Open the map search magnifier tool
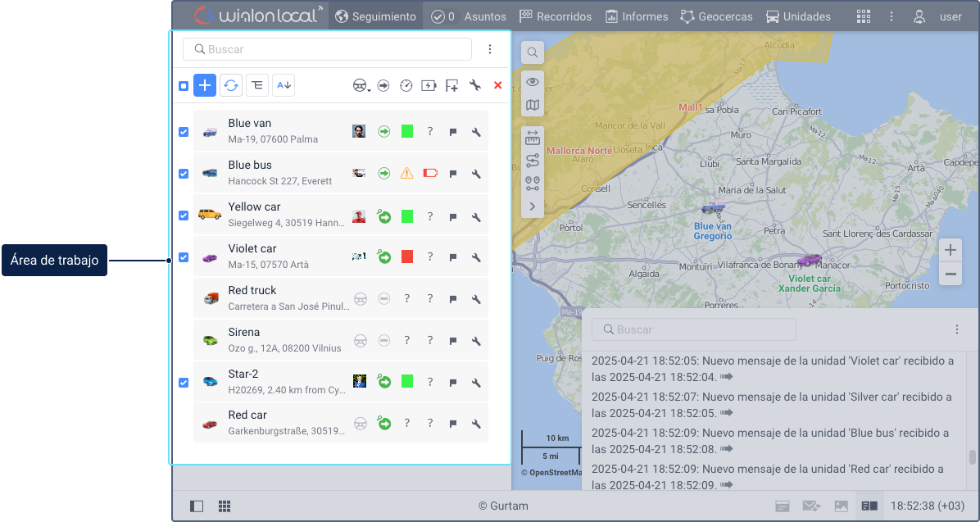Viewport: 980px width, 522px height. coord(533,52)
